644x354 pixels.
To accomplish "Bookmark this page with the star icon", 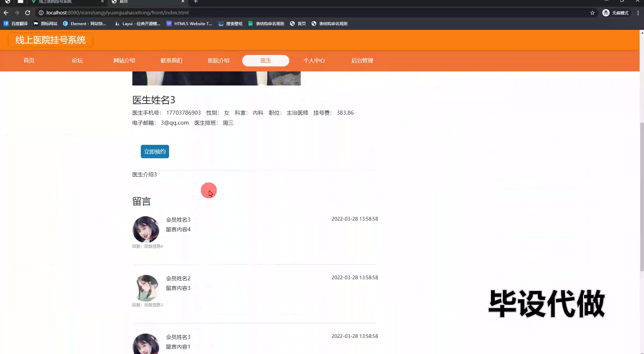I will tap(592, 13).
